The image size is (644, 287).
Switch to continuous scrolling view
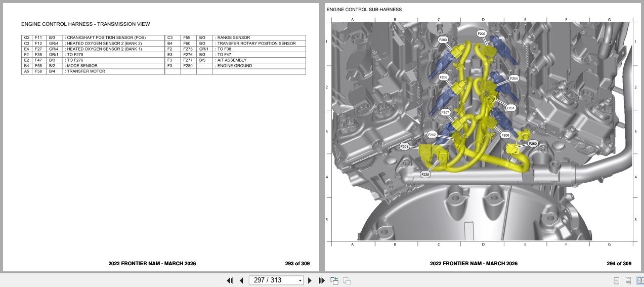pos(628,280)
